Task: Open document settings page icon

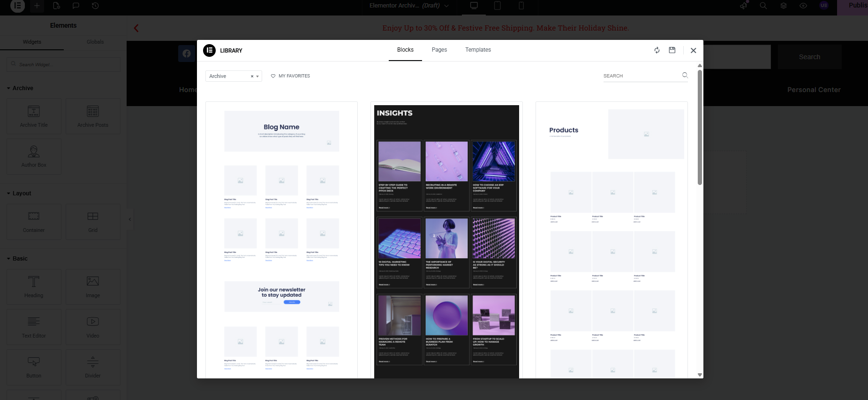Action: pos(56,6)
